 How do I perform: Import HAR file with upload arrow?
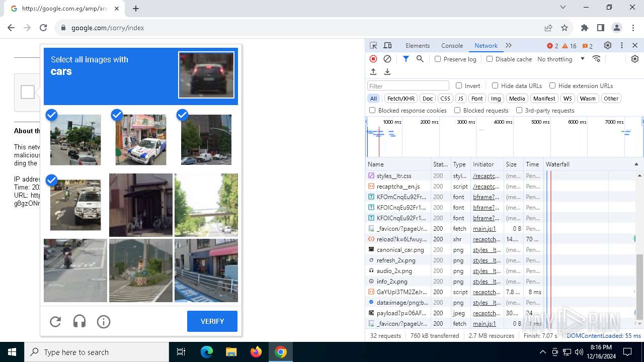click(373, 72)
